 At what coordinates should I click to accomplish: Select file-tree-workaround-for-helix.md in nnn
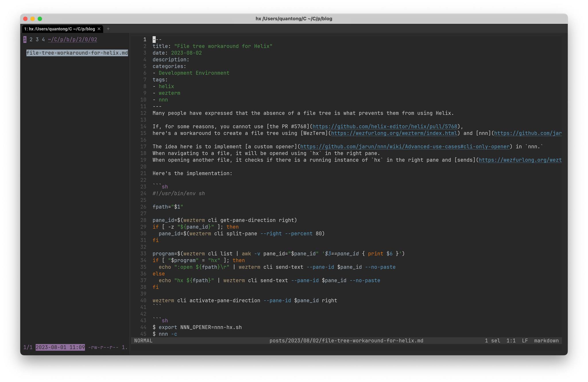77,53
